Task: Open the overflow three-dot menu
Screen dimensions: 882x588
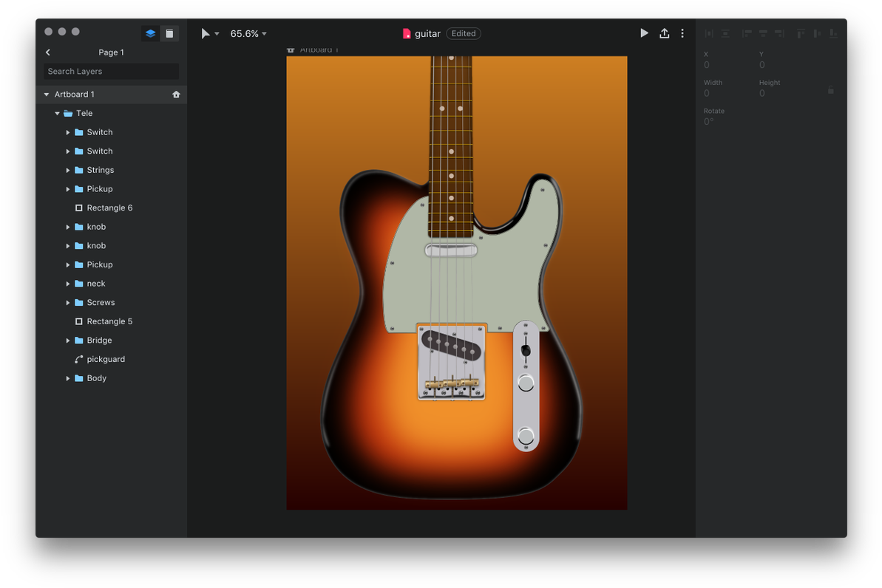Action: coord(682,33)
